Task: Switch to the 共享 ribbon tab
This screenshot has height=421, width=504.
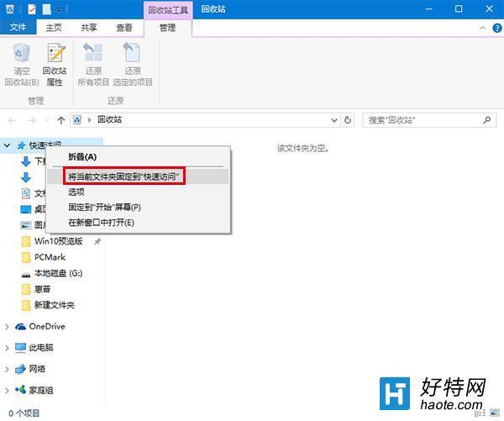Action: (89, 28)
